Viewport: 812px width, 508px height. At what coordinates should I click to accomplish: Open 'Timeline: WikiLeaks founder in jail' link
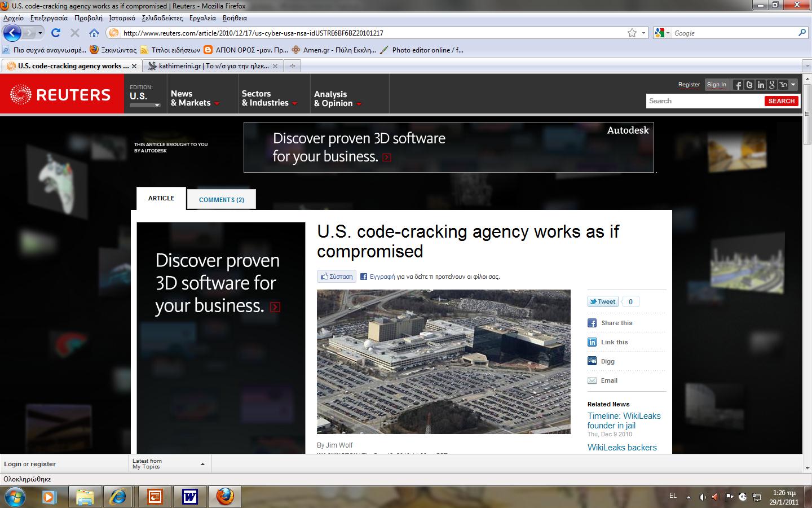click(x=624, y=421)
